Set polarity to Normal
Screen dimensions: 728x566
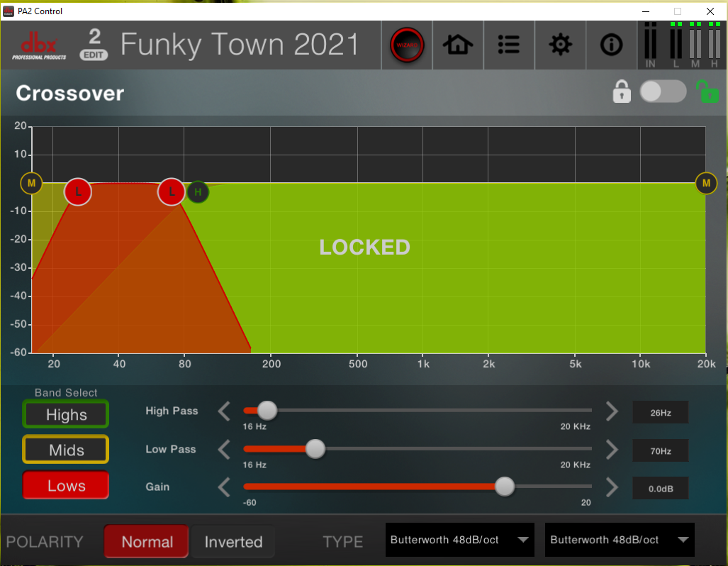coord(147,542)
